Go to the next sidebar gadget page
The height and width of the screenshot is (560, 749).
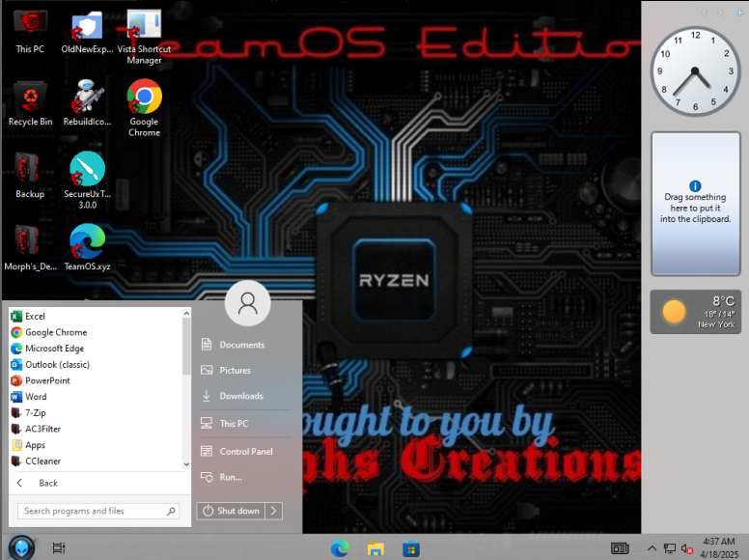click(x=719, y=13)
